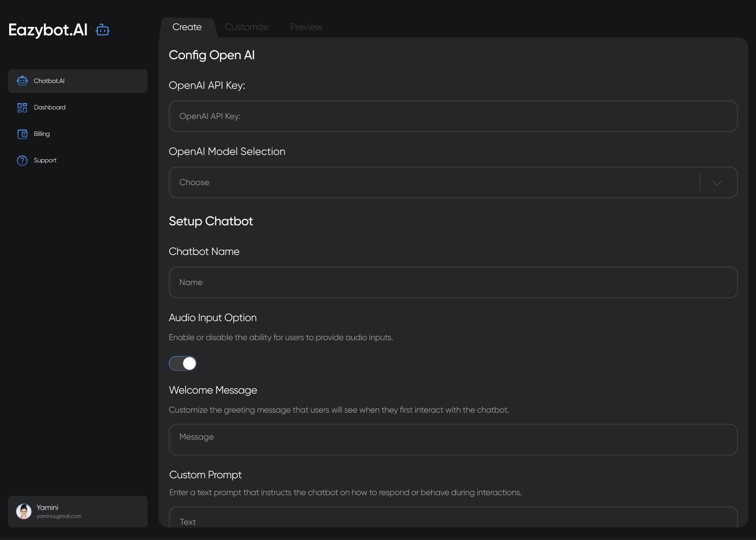
Task: Click the Eazybot.AI robot logo icon
Action: [x=103, y=30]
